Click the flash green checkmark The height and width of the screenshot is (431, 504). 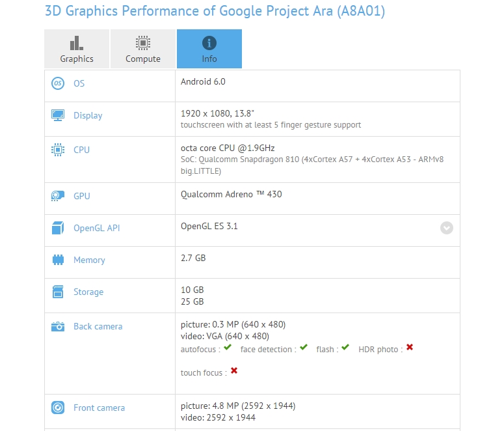click(345, 348)
